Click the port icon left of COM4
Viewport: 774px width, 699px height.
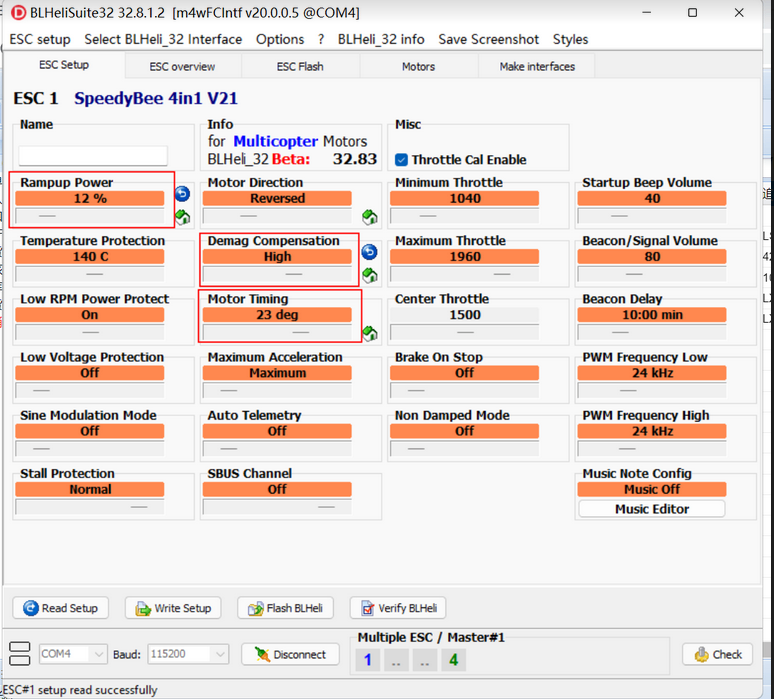[x=20, y=654]
